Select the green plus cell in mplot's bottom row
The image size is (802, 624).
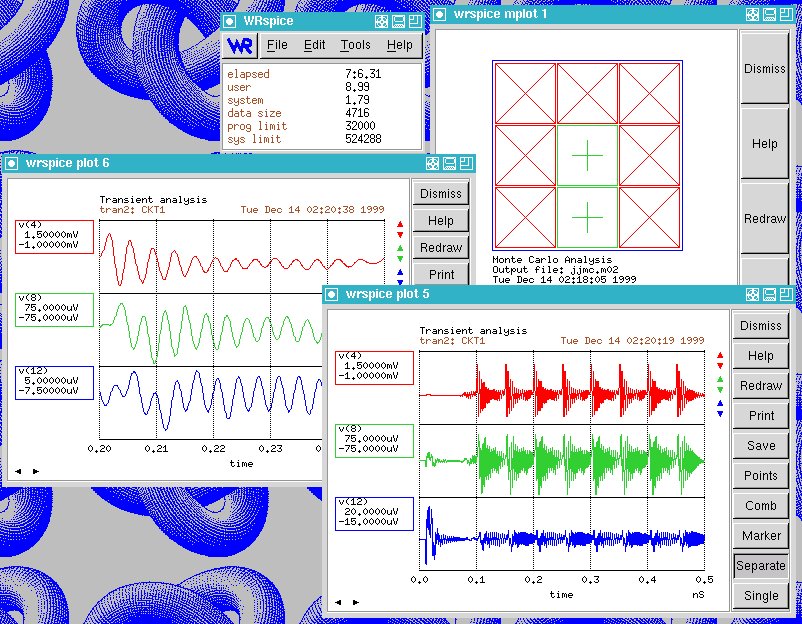click(587, 217)
